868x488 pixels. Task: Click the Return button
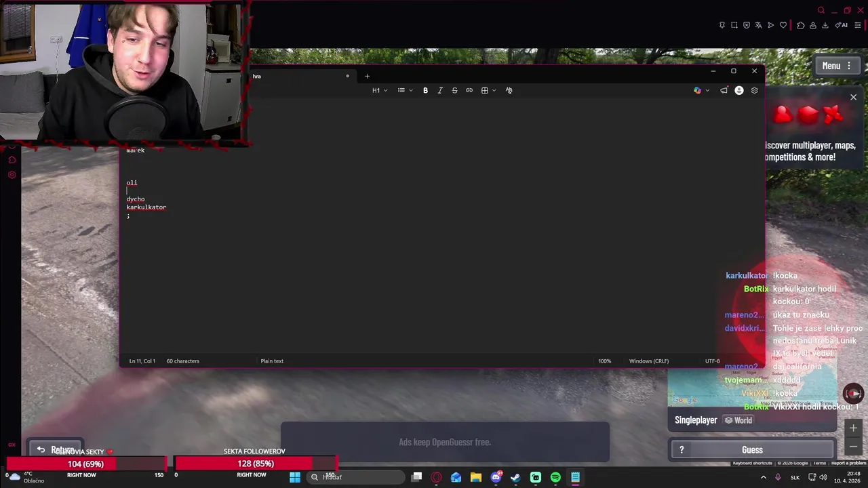click(x=56, y=449)
